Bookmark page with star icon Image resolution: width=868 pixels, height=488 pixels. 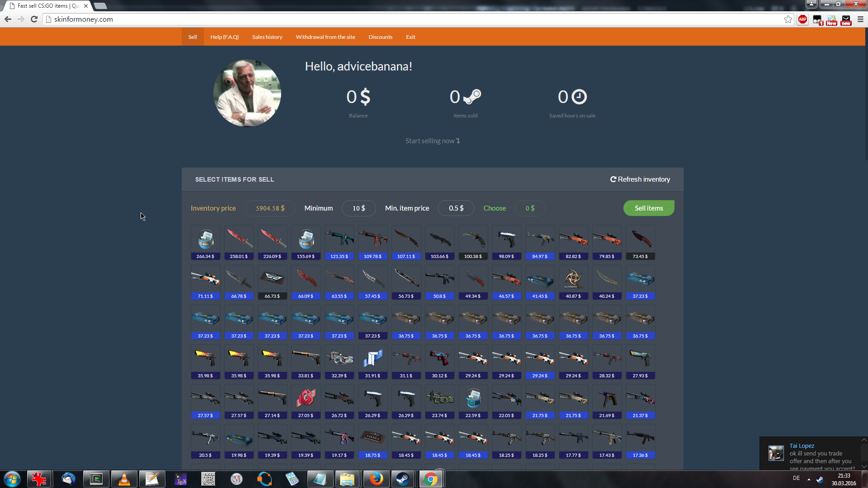788,19
